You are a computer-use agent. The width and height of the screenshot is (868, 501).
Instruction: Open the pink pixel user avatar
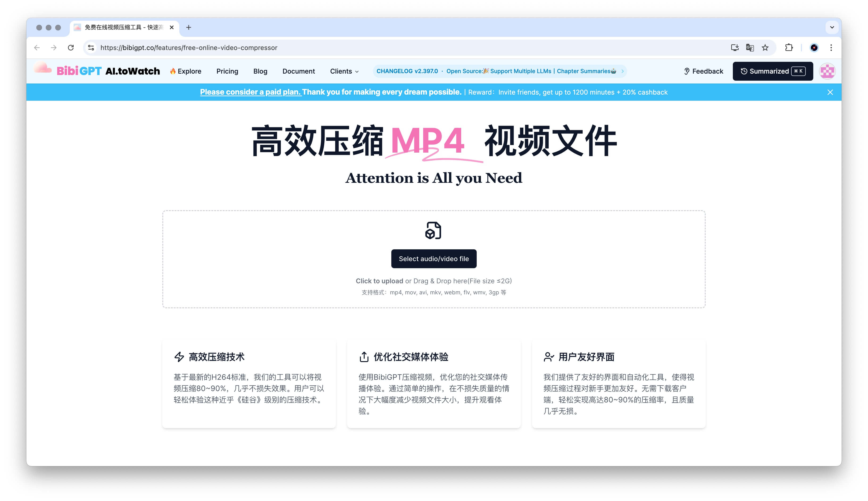pos(827,71)
